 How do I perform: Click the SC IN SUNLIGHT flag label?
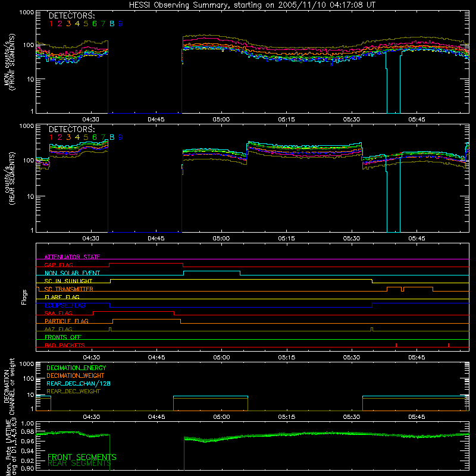pos(68,281)
